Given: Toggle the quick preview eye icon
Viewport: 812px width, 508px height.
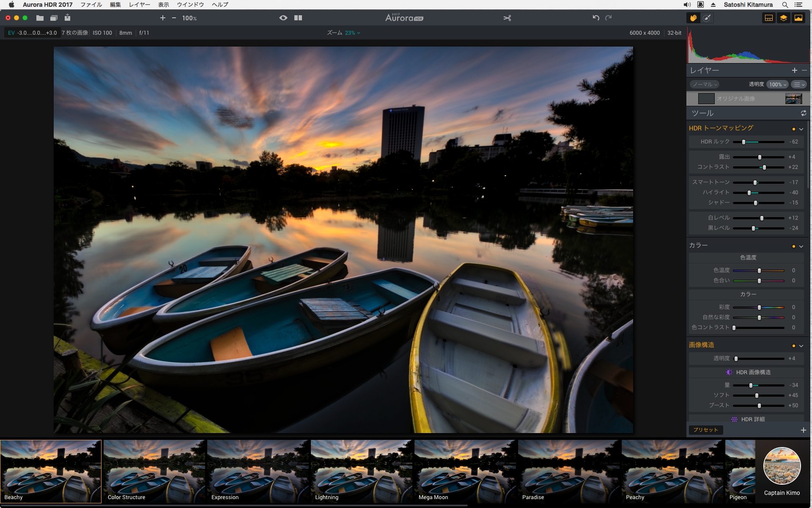Looking at the screenshot, I should coord(283,18).
